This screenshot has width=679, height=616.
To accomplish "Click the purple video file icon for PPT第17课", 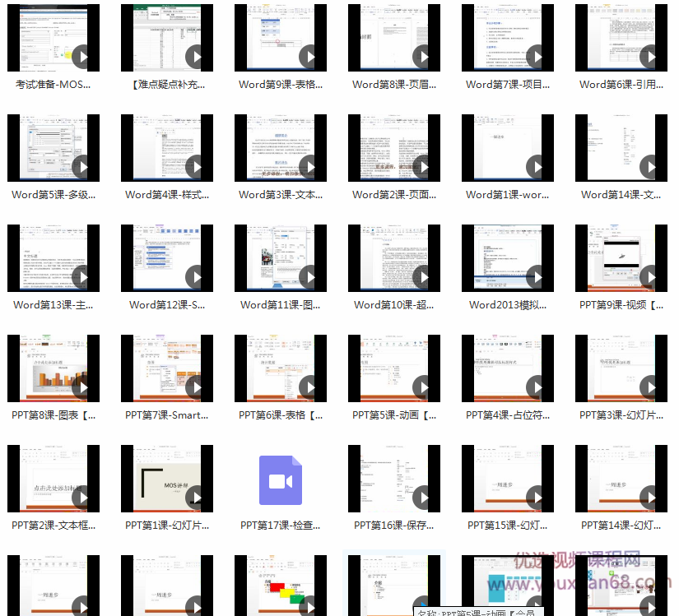I will point(281,480).
